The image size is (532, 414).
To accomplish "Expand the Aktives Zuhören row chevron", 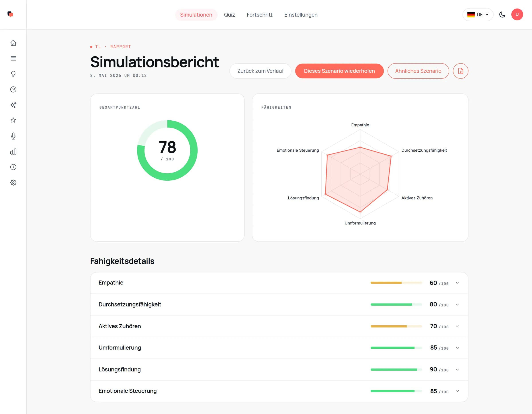I will tap(457, 326).
